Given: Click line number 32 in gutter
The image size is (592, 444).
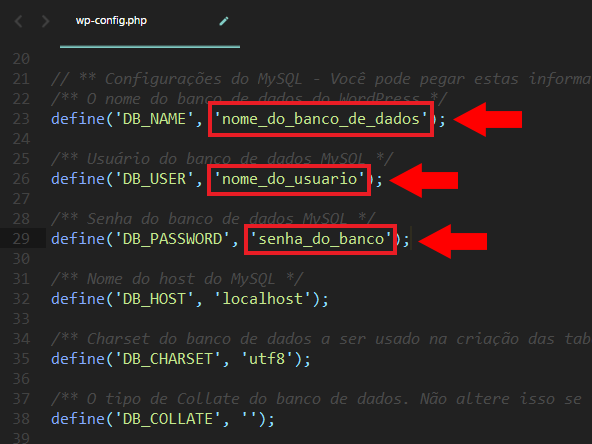Looking at the screenshot, I should click(21, 299).
